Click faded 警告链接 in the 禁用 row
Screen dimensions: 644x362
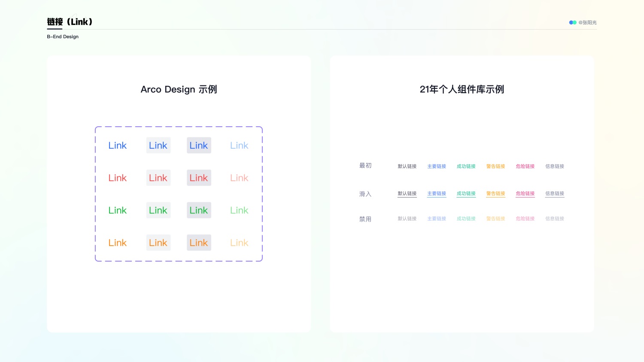(495, 219)
